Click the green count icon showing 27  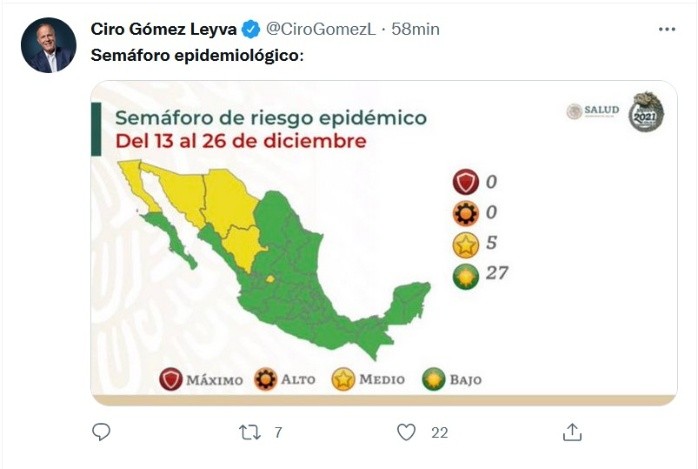465,276
